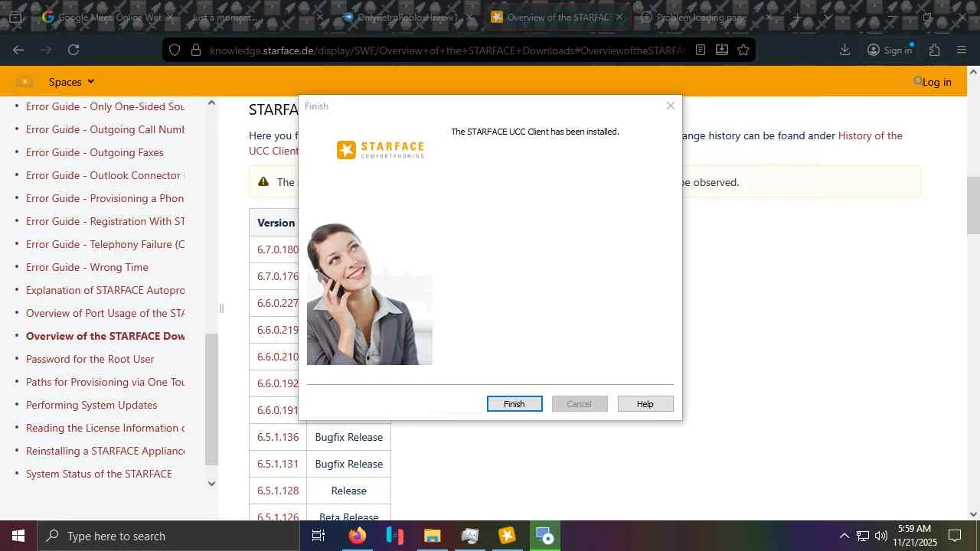Switch to the 'Just a moment...' tab
Screen dimensions: 980x551
click(x=257, y=17)
